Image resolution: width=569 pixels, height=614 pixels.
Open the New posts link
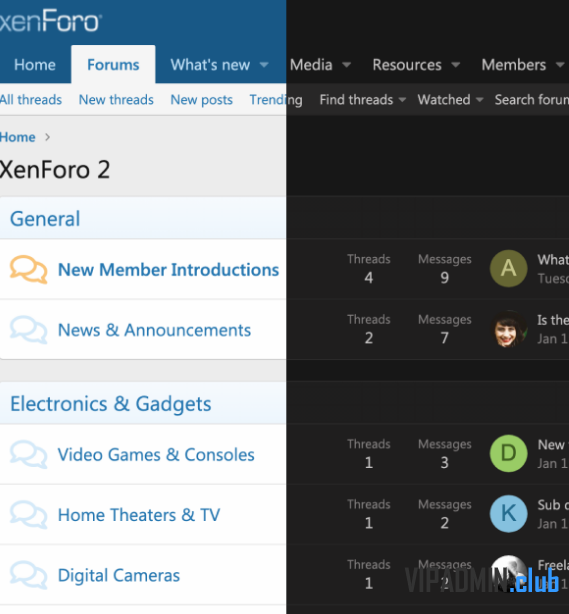pyautogui.click(x=201, y=100)
